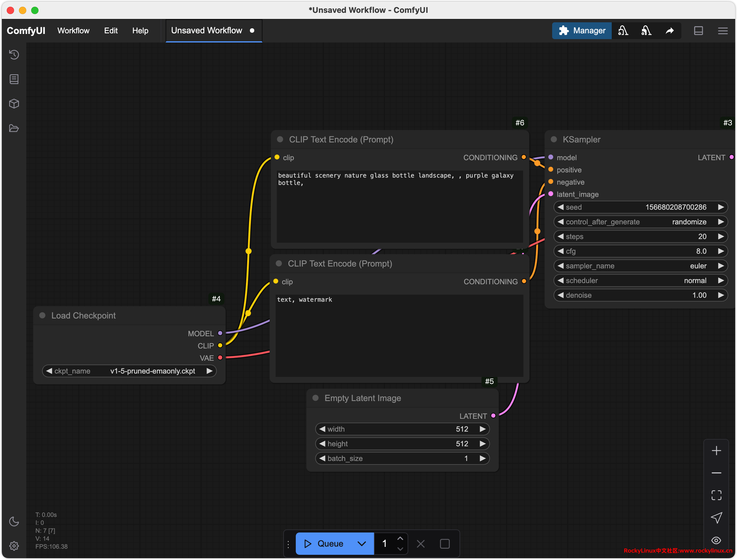Open settings gear in sidebar
737x560 pixels.
click(x=14, y=546)
